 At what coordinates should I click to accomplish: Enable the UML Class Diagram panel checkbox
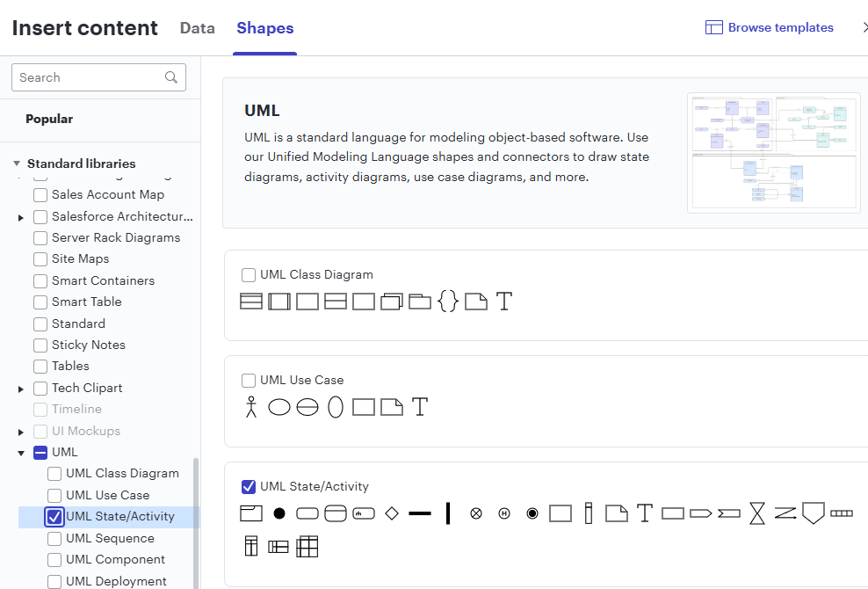coord(249,275)
